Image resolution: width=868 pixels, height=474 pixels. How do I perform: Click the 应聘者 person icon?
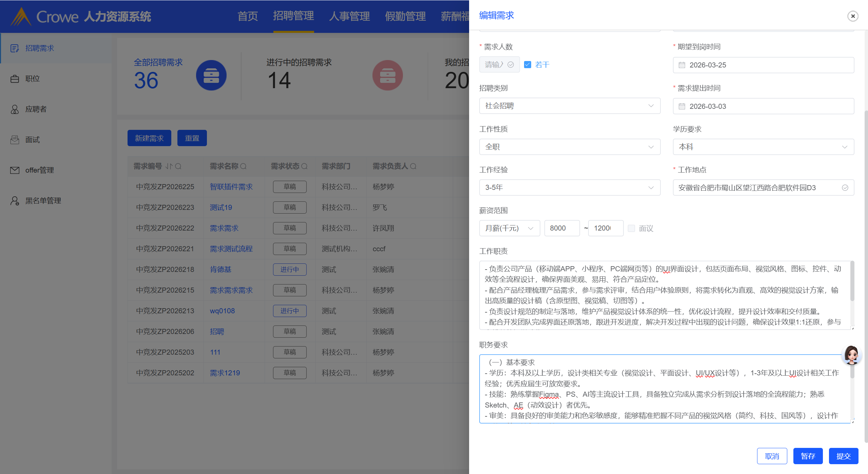pos(15,109)
